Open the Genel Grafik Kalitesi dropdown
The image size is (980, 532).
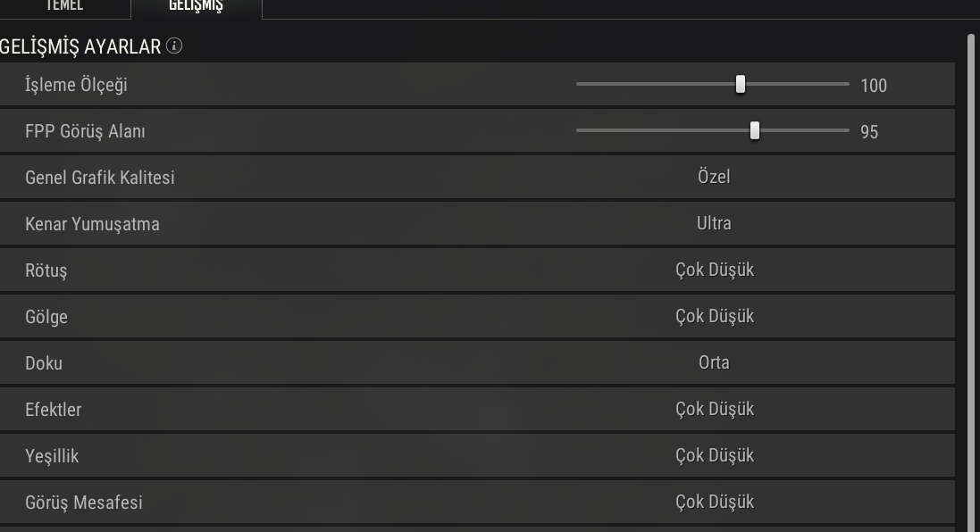(x=714, y=177)
